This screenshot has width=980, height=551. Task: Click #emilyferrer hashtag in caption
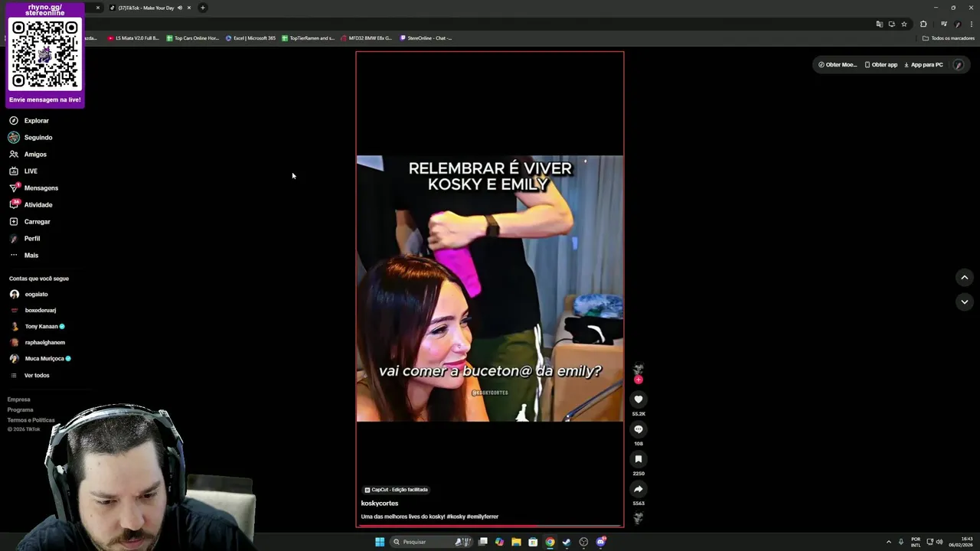click(482, 517)
